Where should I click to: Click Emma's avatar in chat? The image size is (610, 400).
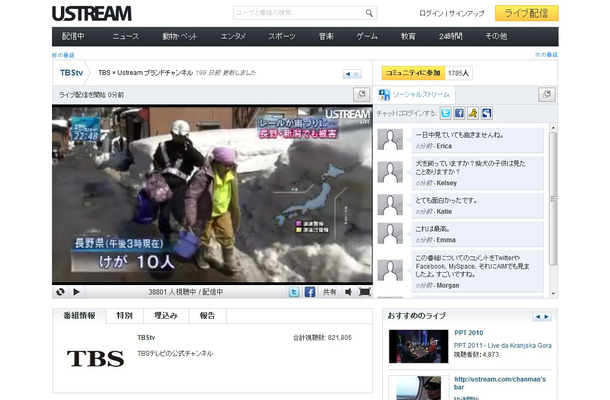[390, 234]
